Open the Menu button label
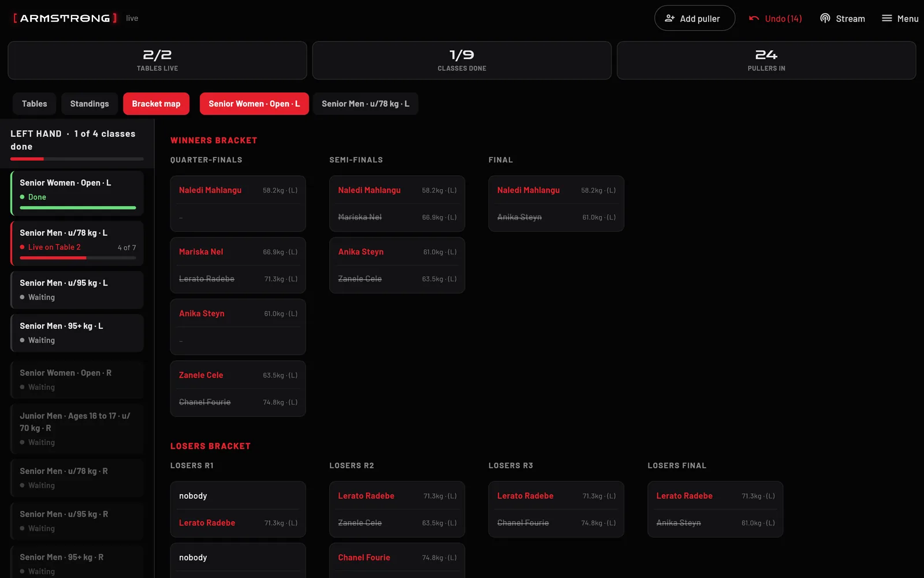Screen dimensions: 924x578 (908, 18)
